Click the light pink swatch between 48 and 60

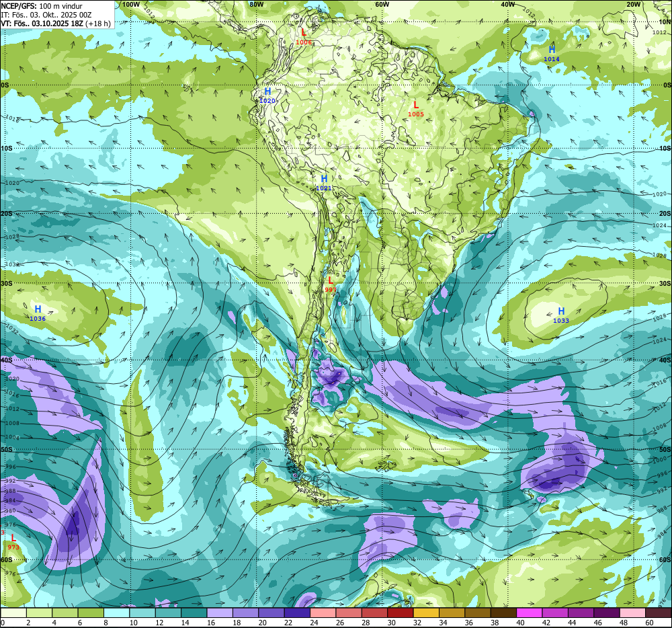(632, 613)
